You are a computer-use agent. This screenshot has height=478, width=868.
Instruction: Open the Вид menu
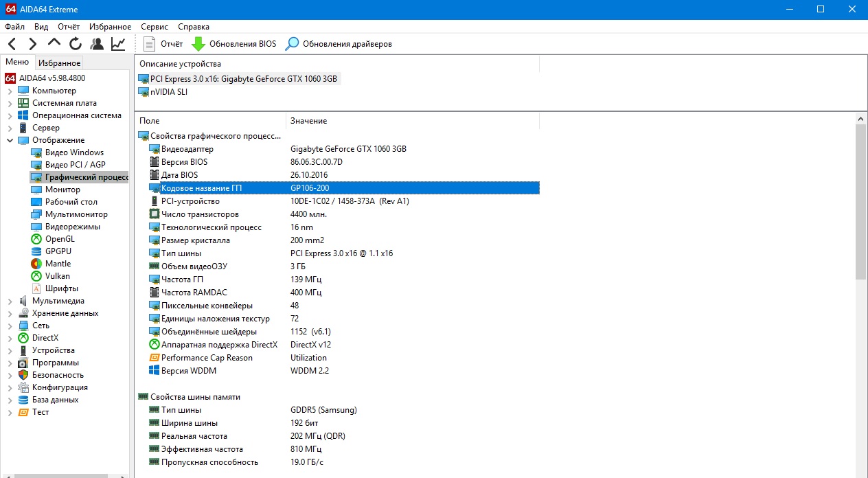[41, 27]
